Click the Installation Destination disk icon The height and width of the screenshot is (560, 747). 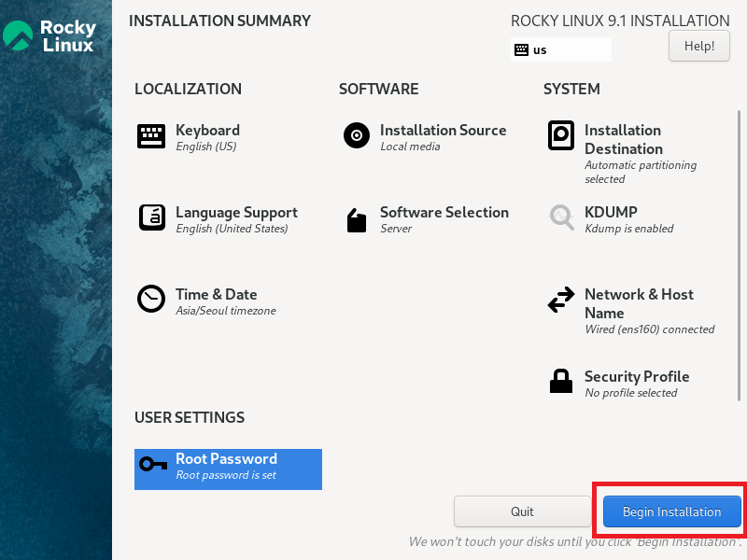(561, 135)
